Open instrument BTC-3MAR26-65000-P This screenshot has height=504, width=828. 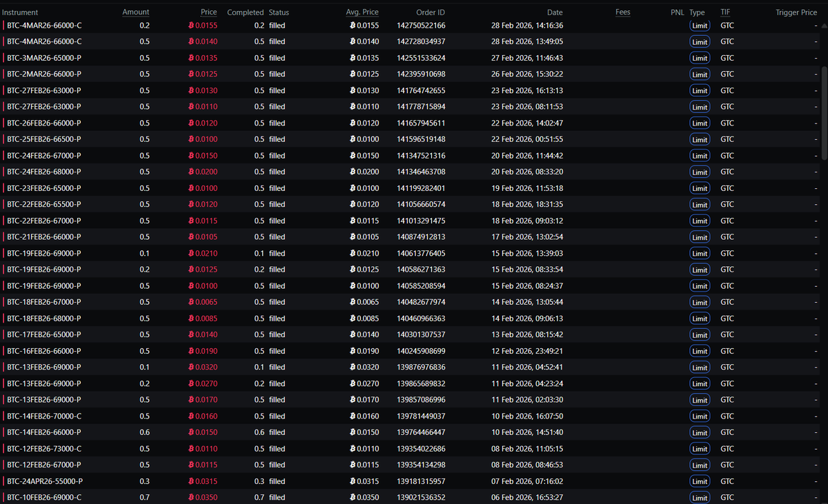(x=43, y=58)
